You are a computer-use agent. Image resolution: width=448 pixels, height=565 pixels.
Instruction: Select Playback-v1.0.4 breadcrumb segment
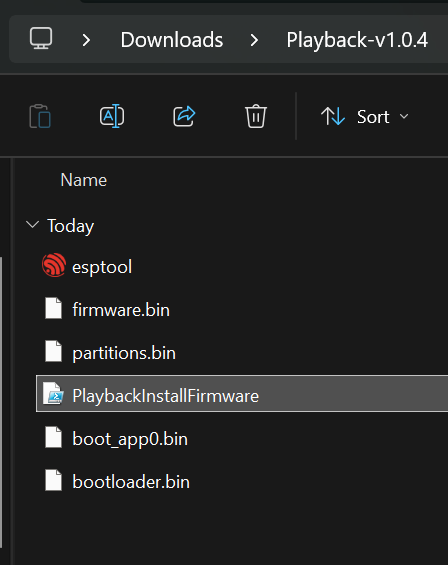point(357,40)
